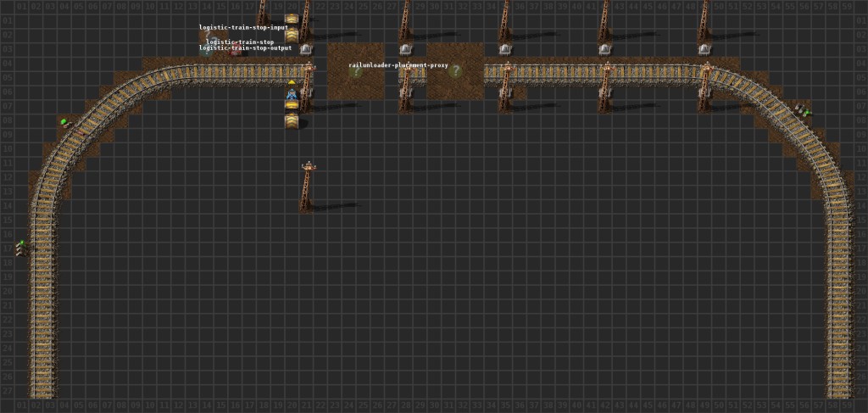Click the logistic-train-stop-output label
Viewport: 868px width, 413px height.
[x=245, y=48]
